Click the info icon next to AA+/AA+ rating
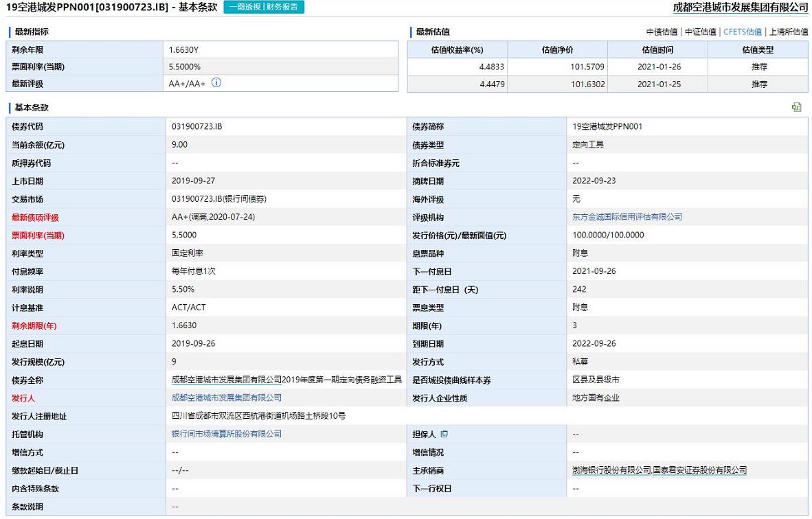 [216, 83]
